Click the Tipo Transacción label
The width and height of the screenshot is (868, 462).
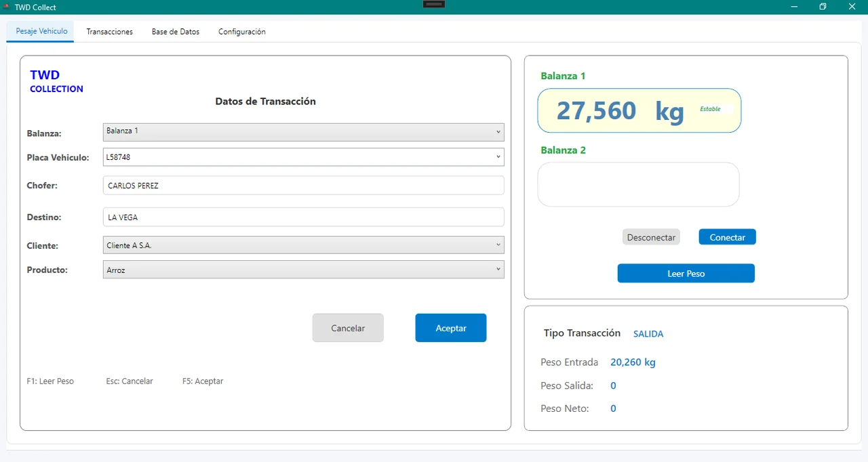click(x=582, y=333)
